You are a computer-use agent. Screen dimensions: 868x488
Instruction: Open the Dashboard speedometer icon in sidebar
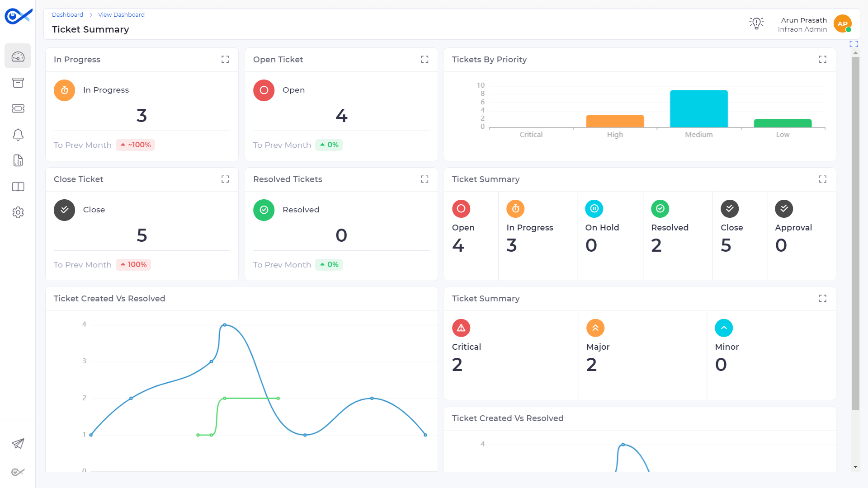[x=18, y=56]
